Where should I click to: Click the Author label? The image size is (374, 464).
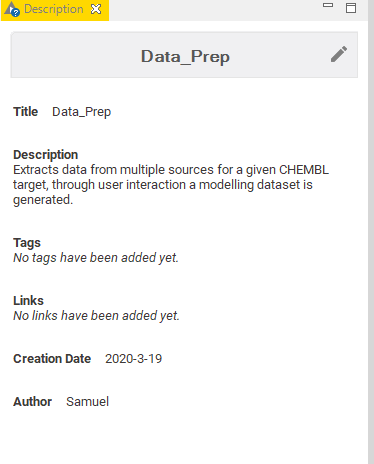point(32,402)
